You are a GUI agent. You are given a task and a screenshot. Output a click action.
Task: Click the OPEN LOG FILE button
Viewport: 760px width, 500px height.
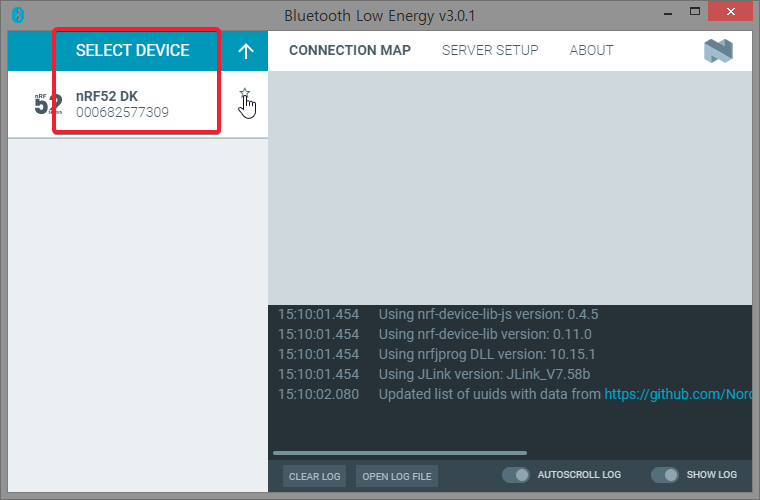tap(397, 476)
